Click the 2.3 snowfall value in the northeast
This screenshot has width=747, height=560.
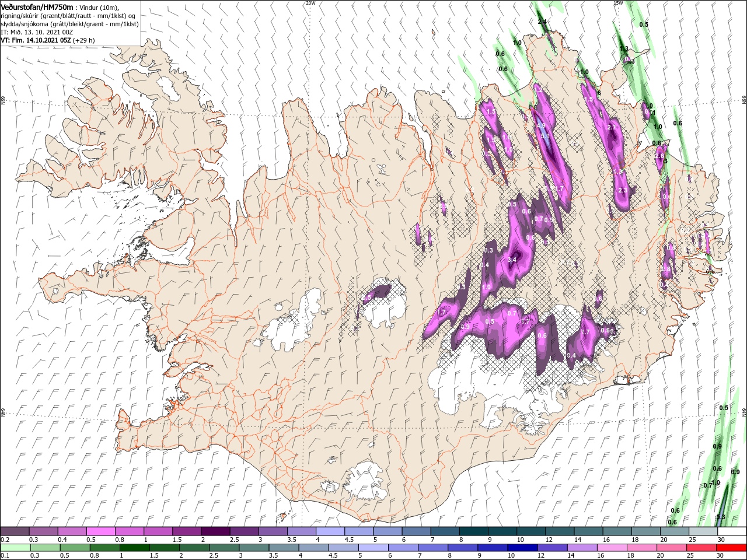[x=622, y=190]
